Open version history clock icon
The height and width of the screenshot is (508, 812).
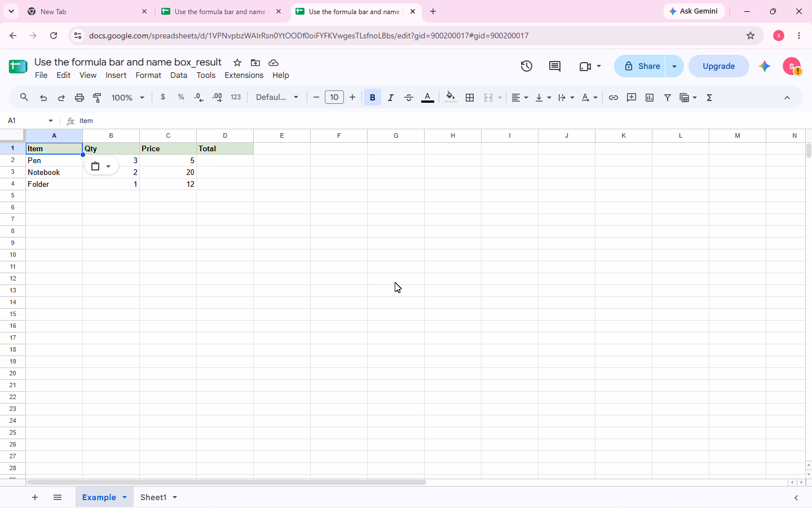(527, 66)
